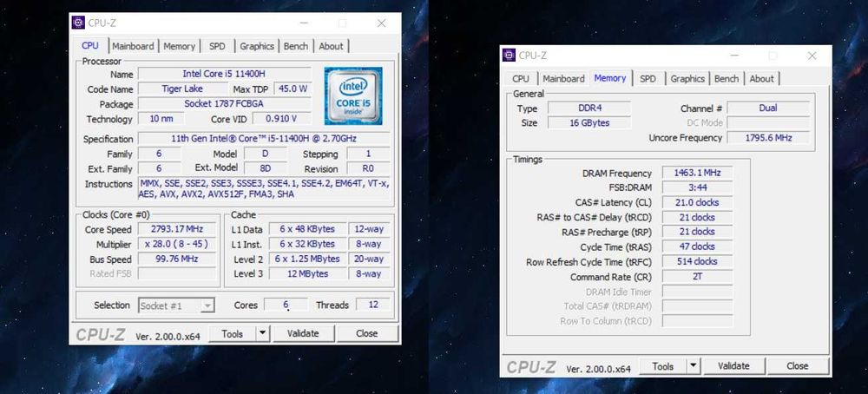Viewport: 868px width, 394px height.
Task: Close the left CPU-Z window via title bar X
Action: 381,23
